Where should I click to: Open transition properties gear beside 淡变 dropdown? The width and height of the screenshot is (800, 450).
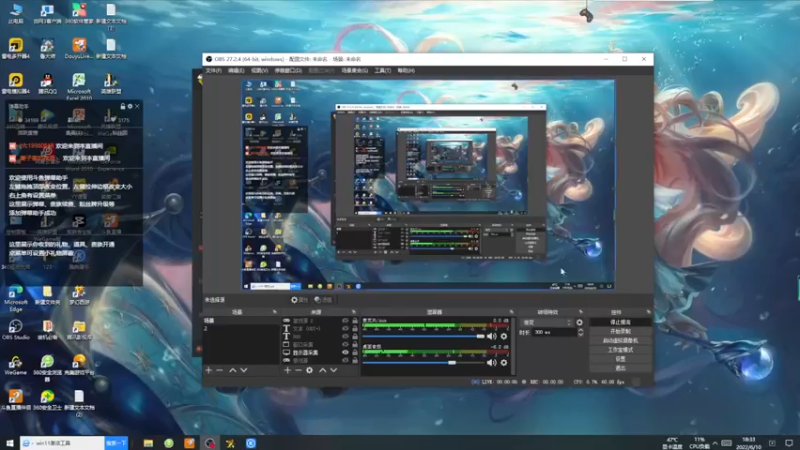click(x=579, y=322)
